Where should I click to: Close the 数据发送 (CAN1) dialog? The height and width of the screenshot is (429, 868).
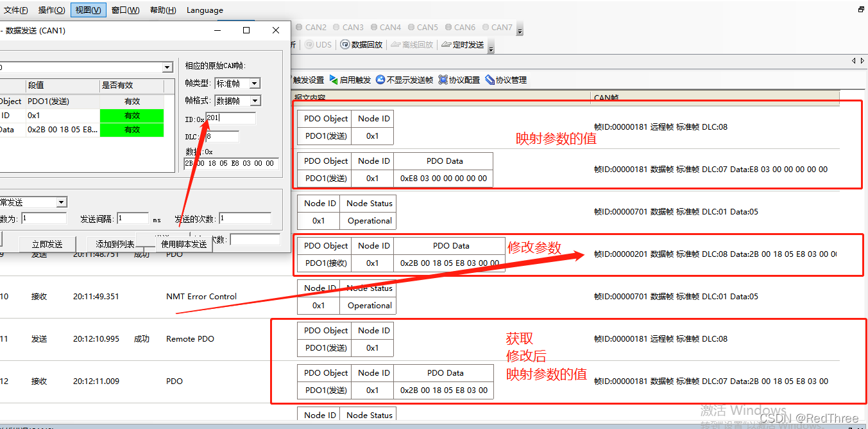[x=276, y=30]
